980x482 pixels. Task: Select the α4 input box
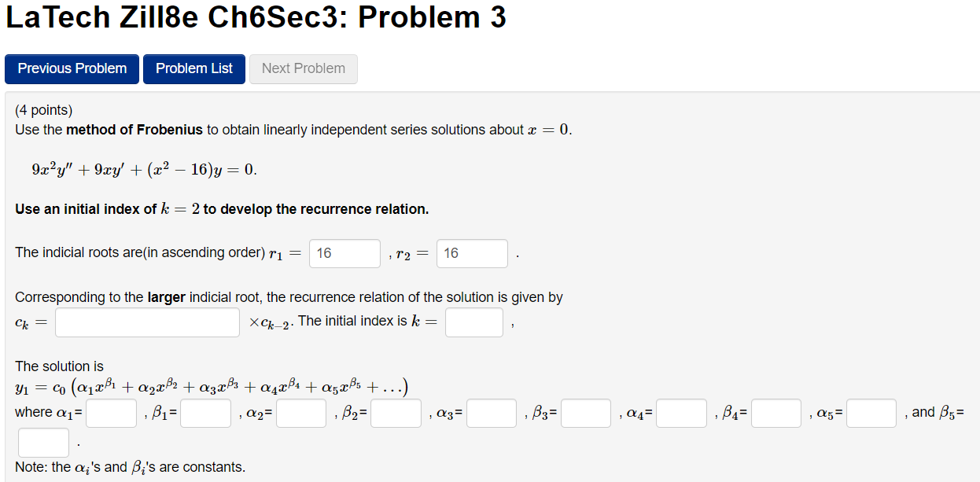682,414
